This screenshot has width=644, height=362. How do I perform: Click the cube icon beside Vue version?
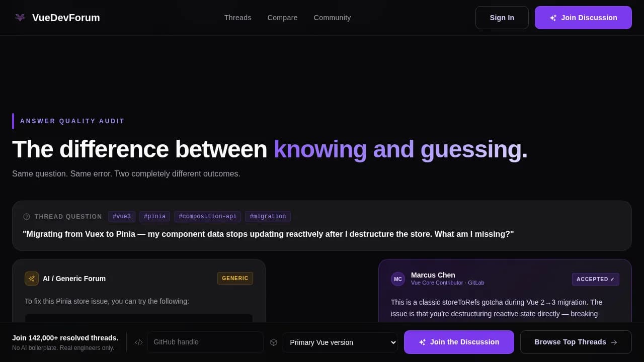tap(274, 342)
